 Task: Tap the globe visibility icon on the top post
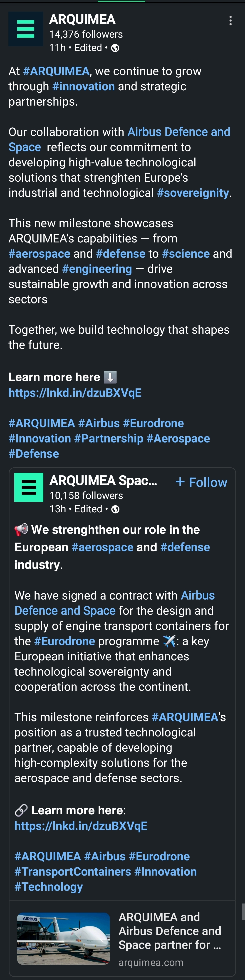[x=115, y=48]
